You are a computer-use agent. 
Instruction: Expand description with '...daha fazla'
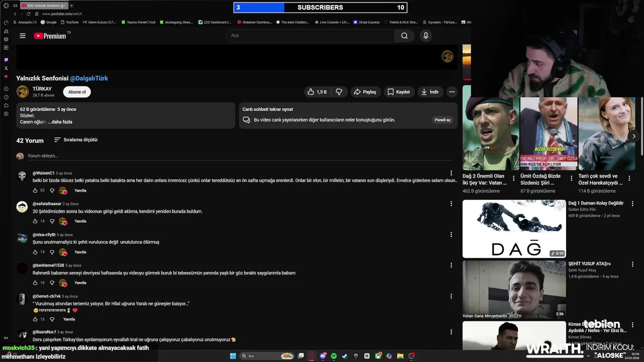tap(60, 122)
